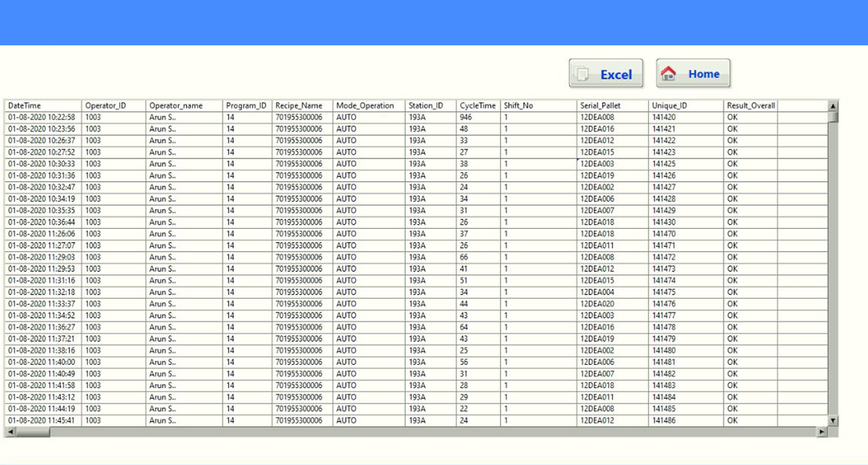Click the horizontal scrollbar thumb
The image size is (868, 465).
point(32,432)
